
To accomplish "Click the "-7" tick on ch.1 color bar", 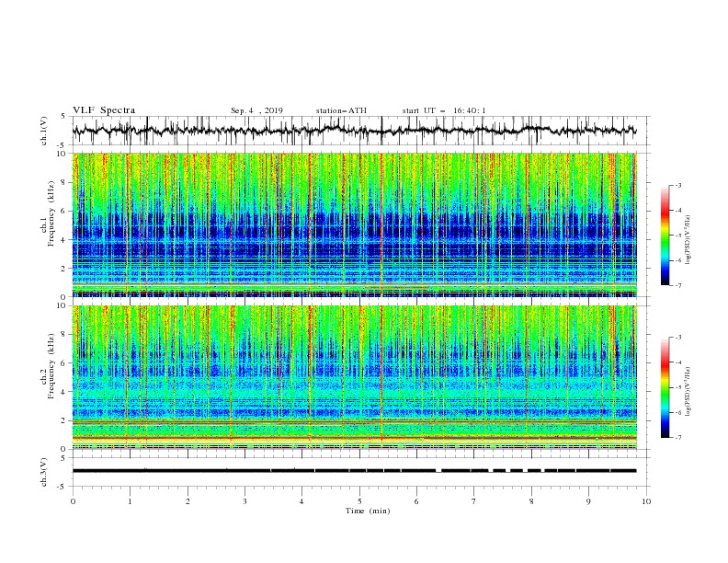I will coord(677,285).
